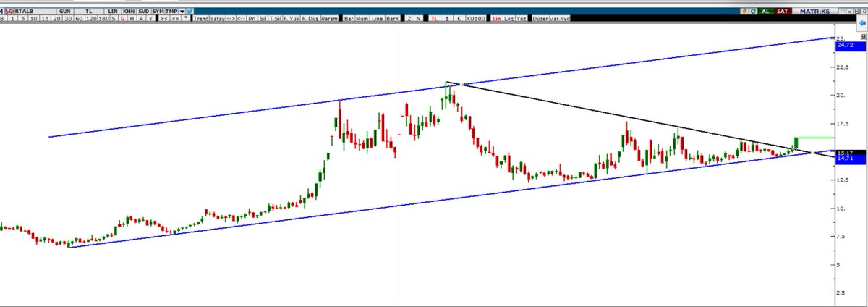The image size is (868, 307).
Task: Select the 1 minute period
Action: [12, 18]
